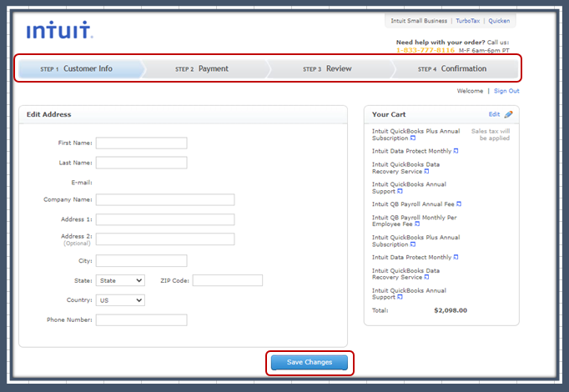Focus the Phone Number field

[x=142, y=319]
